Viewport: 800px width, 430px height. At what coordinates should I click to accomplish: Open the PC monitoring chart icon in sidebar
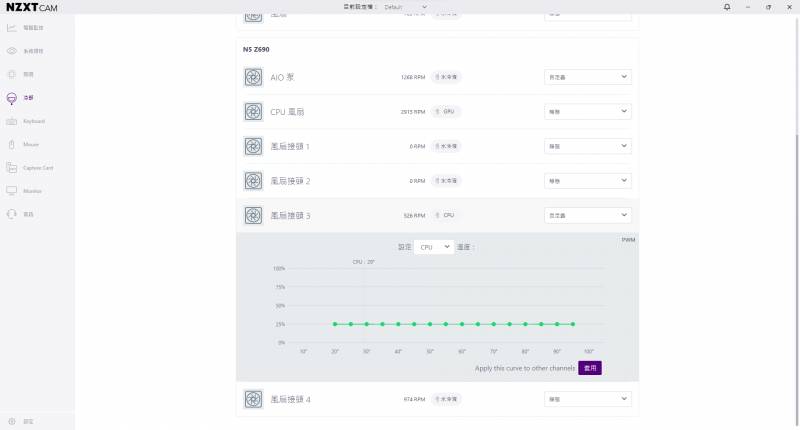11,28
